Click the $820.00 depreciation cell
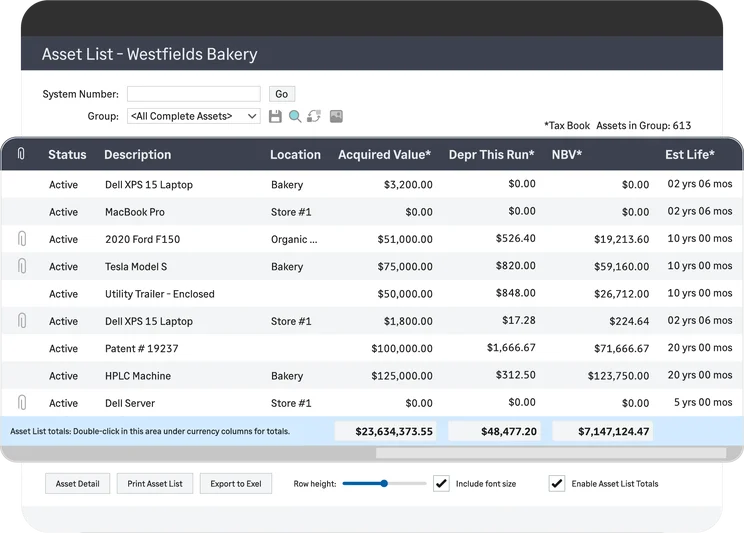Viewport: 744px width, 533px height. (x=516, y=266)
